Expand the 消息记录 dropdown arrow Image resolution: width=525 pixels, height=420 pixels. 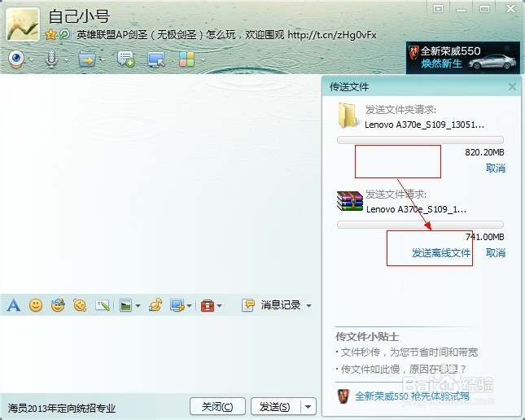[x=308, y=305]
